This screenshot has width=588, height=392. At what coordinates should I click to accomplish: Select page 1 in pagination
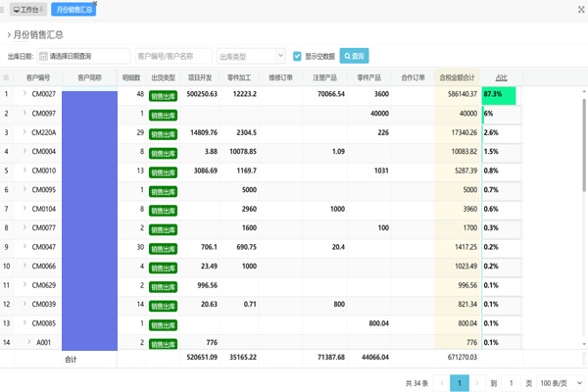click(x=460, y=383)
